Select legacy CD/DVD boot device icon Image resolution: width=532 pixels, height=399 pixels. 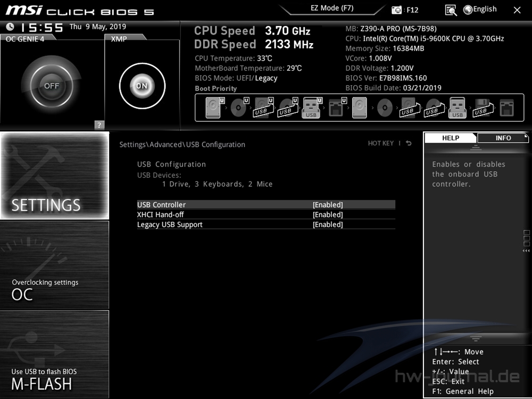(385, 107)
